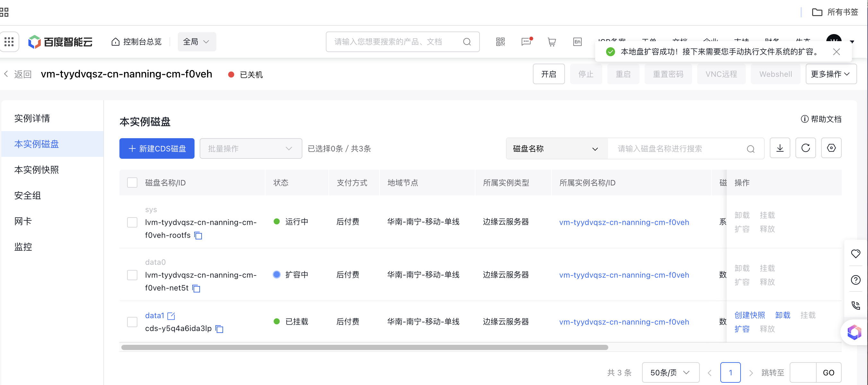
Task: Open the QR code icon in header
Action: click(500, 42)
